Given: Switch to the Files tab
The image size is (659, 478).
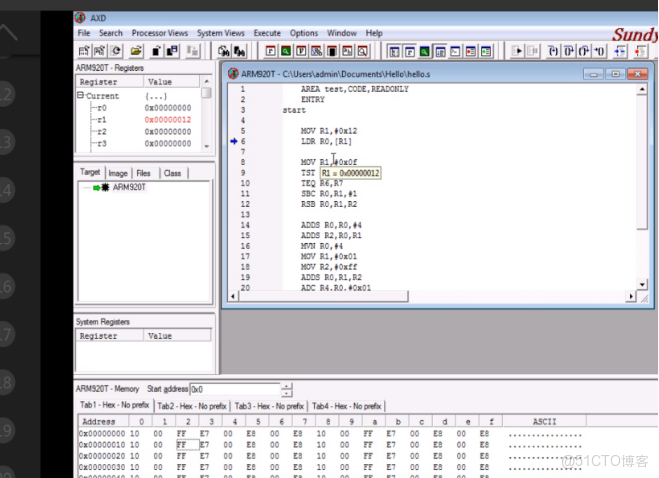Looking at the screenshot, I should click(x=144, y=173).
